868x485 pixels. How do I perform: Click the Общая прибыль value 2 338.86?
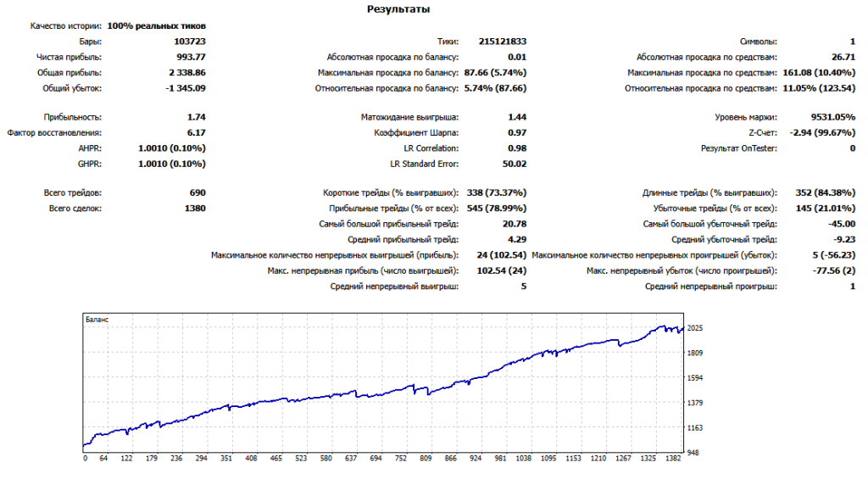click(186, 73)
